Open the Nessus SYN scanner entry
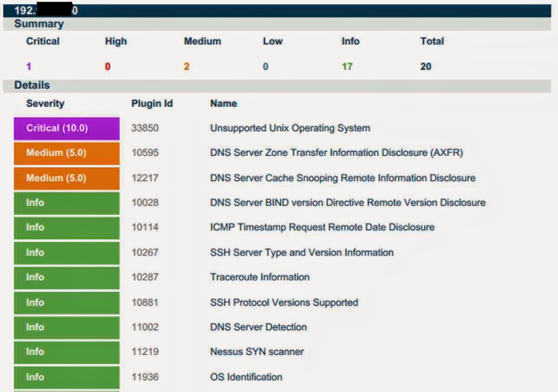 [x=256, y=352]
